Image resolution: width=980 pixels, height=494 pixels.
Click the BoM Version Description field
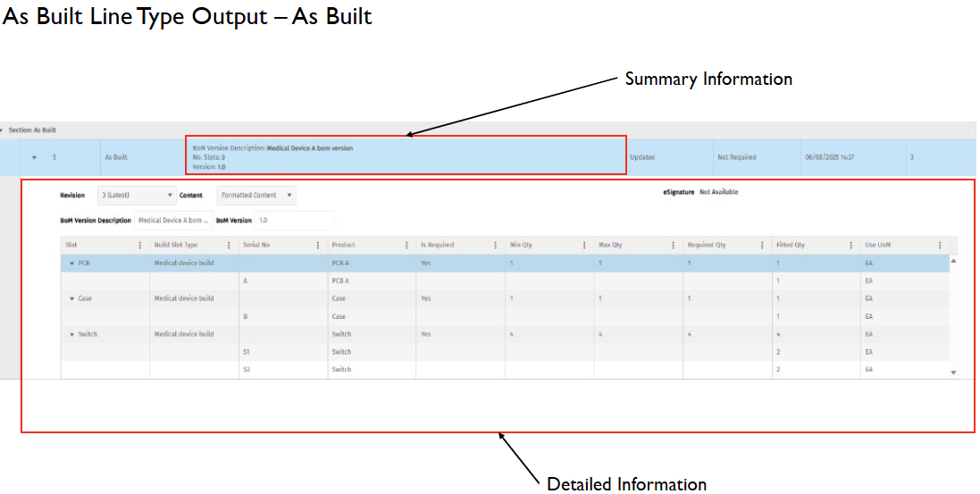173,221
